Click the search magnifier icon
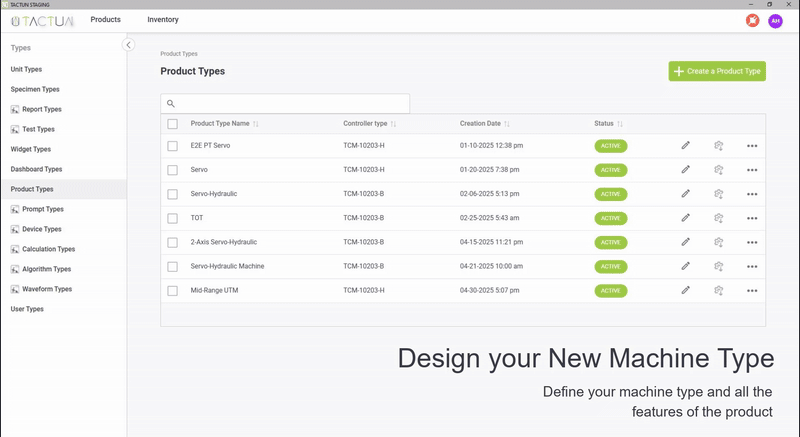The image size is (800, 437). (x=171, y=104)
